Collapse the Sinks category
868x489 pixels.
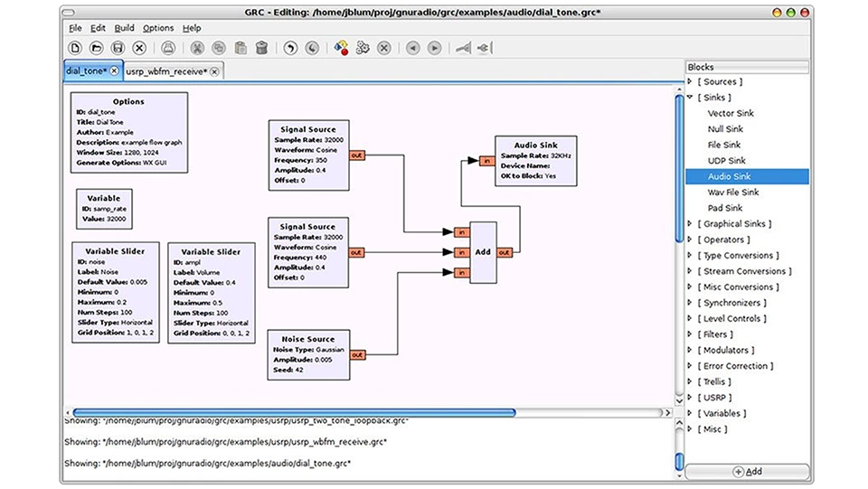tap(691, 98)
